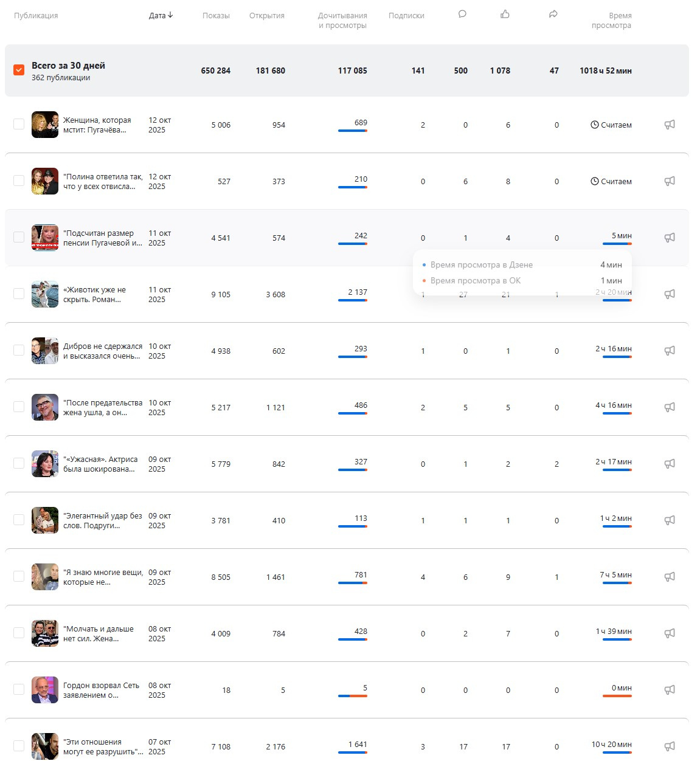Uncheck the "Всего за 30 дней" checkbox
The height and width of the screenshot is (761, 700).
pos(19,71)
